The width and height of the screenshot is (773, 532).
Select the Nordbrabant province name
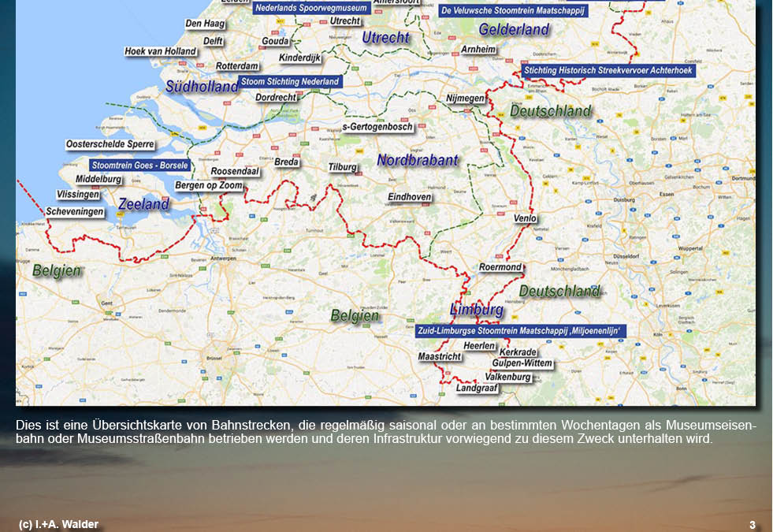(417, 160)
